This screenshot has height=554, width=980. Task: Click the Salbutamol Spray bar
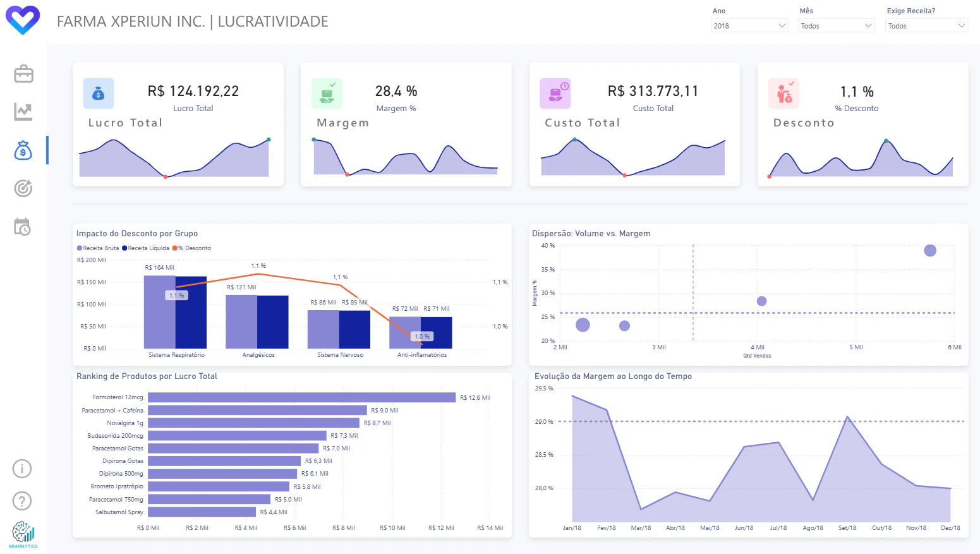pyautogui.click(x=202, y=512)
